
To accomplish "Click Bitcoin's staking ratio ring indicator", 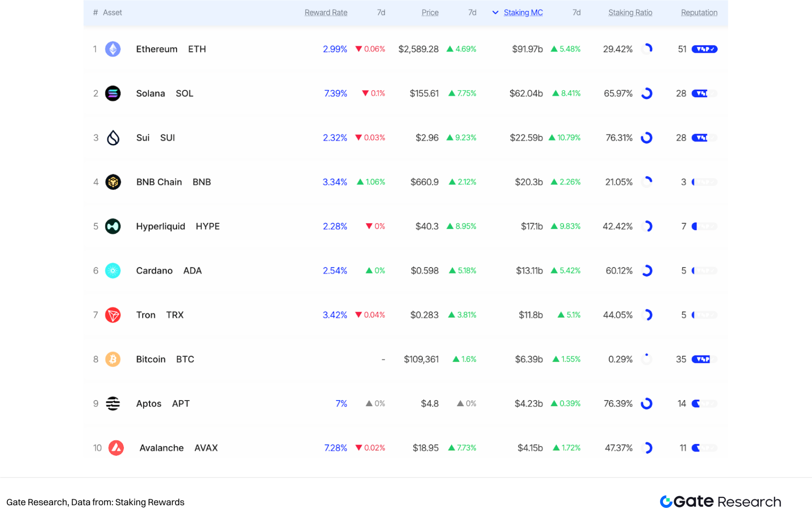I will point(647,359).
